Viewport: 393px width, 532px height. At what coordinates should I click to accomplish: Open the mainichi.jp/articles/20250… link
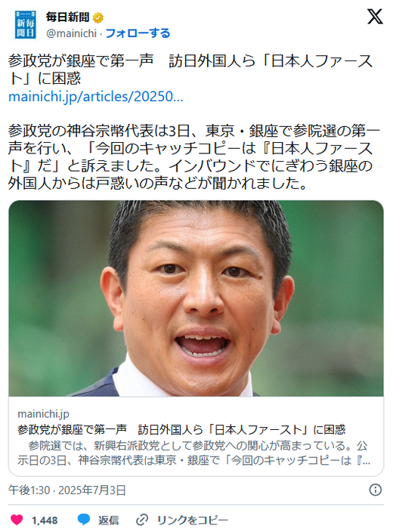point(96,97)
